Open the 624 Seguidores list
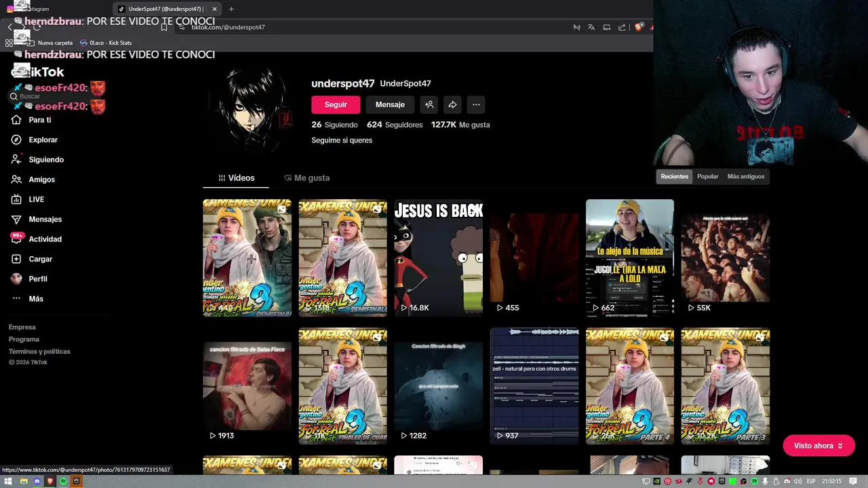Image resolution: width=868 pixels, height=488 pixels. (x=395, y=125)
